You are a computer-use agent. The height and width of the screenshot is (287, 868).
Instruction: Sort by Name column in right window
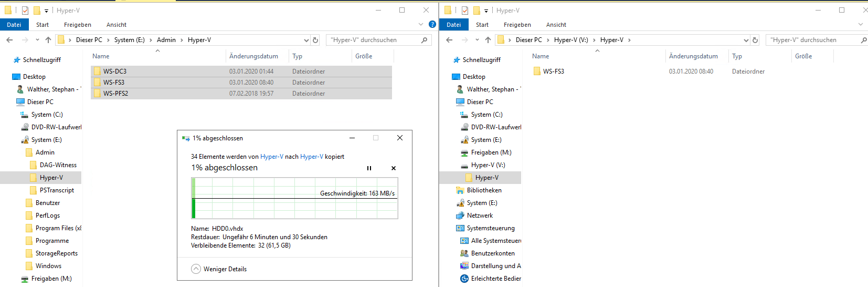point(541,56)
